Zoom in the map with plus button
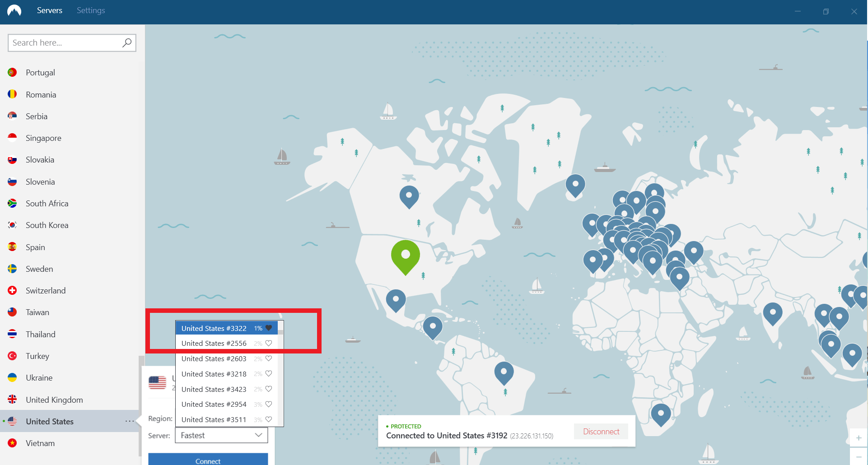868x465 pixels. pos(859,438)
